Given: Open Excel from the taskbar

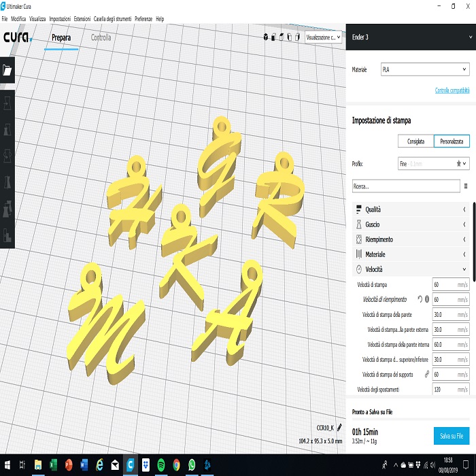Looking at the screenshot, I should coord(54,464).
